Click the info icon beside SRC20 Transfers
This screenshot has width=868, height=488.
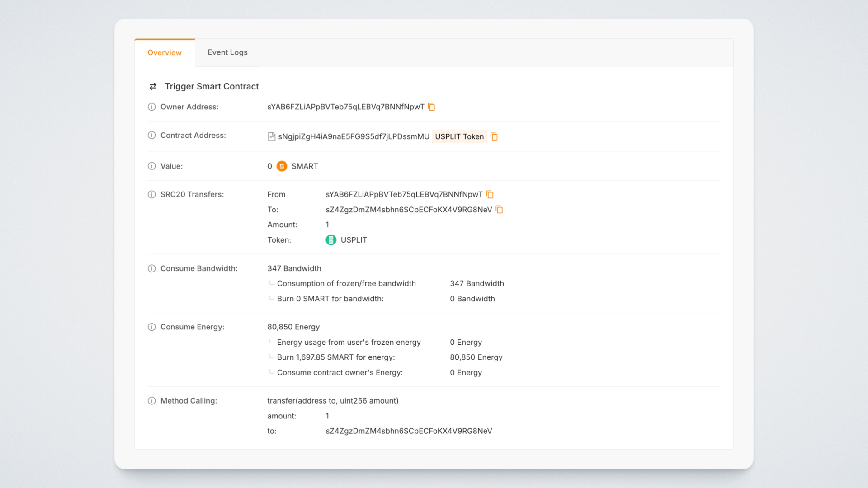152,194
